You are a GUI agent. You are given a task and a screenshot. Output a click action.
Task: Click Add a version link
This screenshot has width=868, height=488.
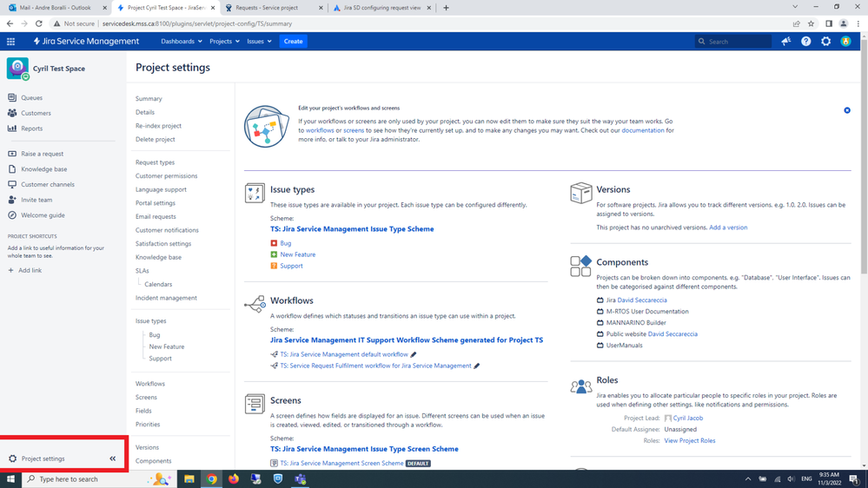728,228
